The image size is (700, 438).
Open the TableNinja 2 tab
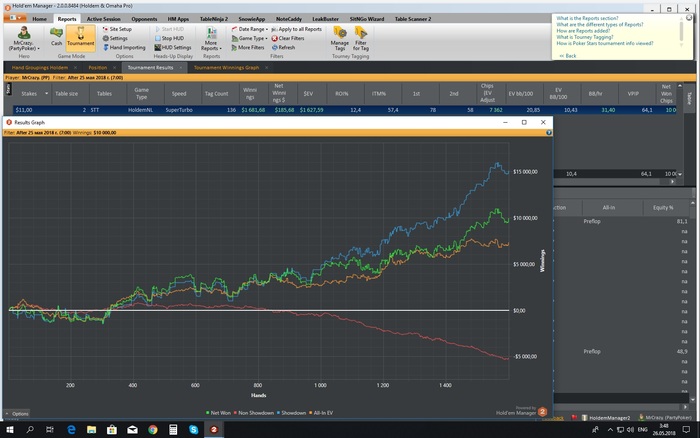(214, 19)
